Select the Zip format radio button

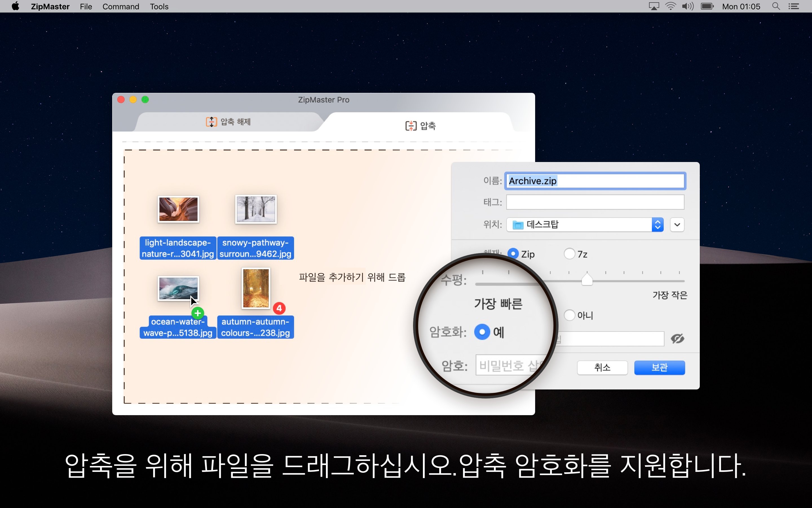pos(513,254)
